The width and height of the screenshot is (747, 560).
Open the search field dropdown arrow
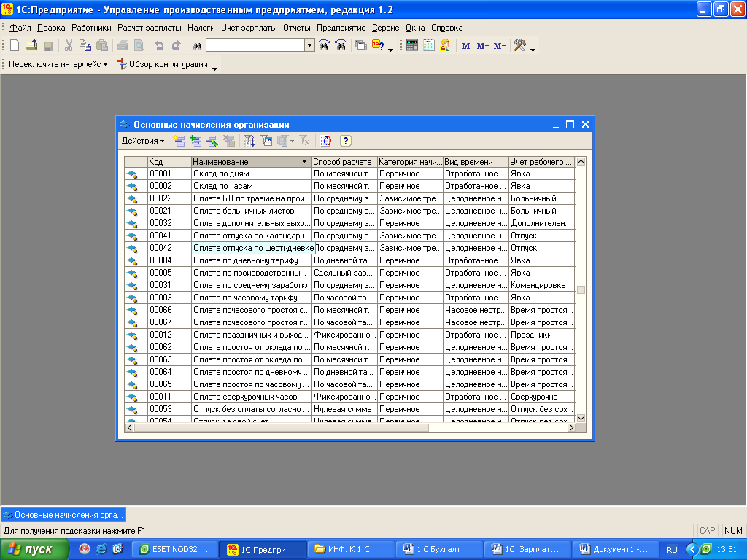pos(309,45)
